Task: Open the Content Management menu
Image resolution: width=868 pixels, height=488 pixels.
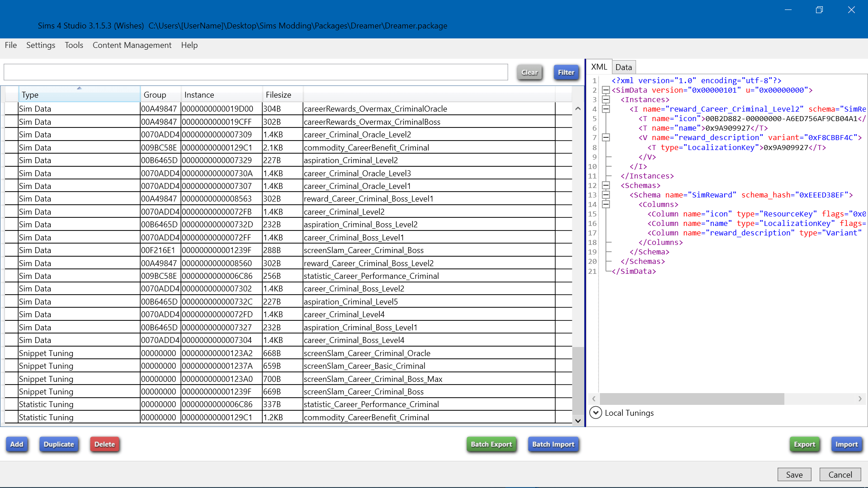Action: pyautogui.click(x=132, y=45)
